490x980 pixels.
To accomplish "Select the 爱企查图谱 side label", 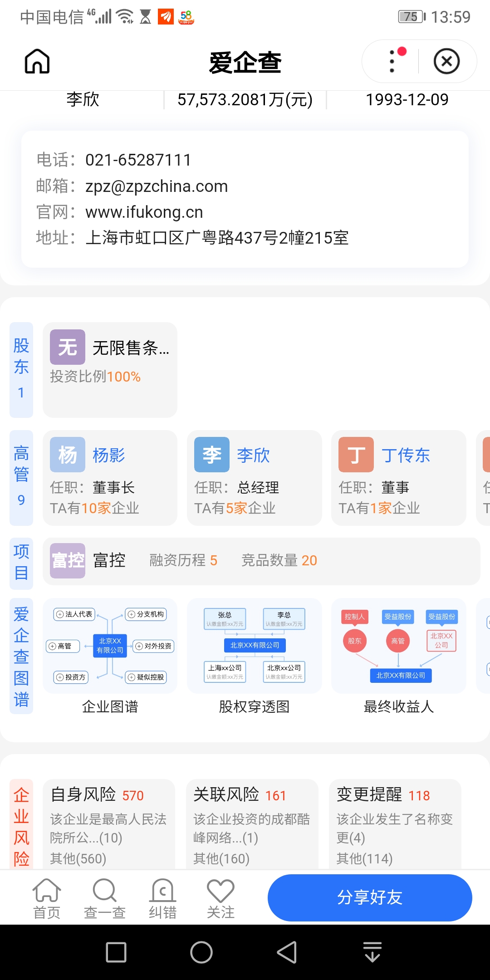I will click(21, 656).
